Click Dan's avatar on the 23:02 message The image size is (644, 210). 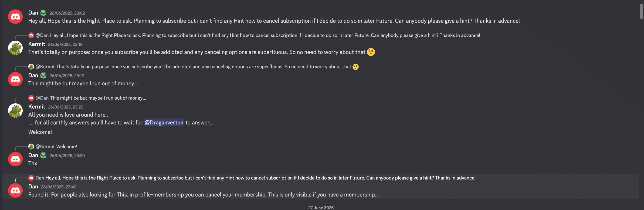point(15,17)
